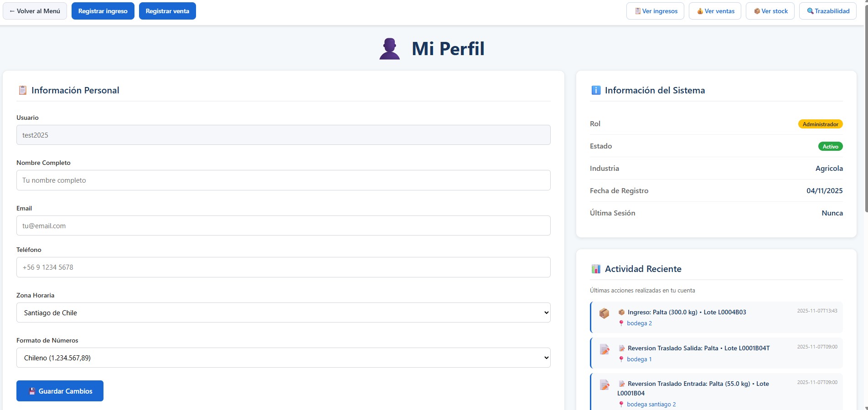Open the Formato de Números dropdown

283,358
